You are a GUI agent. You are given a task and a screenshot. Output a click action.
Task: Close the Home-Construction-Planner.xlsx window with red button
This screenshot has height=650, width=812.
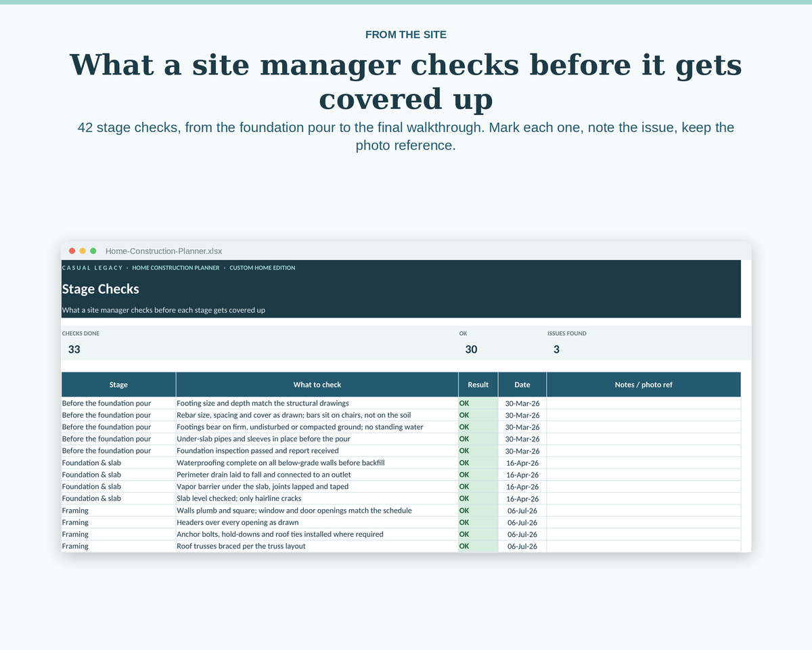coord(72,251)
